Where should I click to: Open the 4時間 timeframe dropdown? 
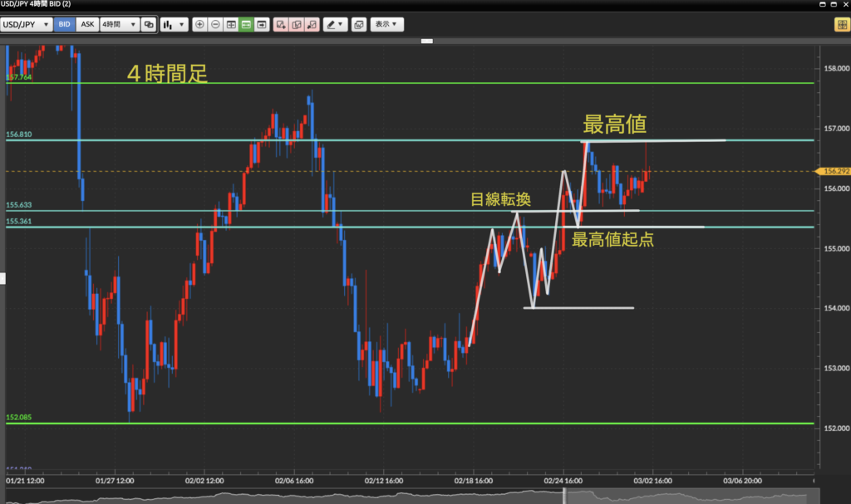(118, 25)
